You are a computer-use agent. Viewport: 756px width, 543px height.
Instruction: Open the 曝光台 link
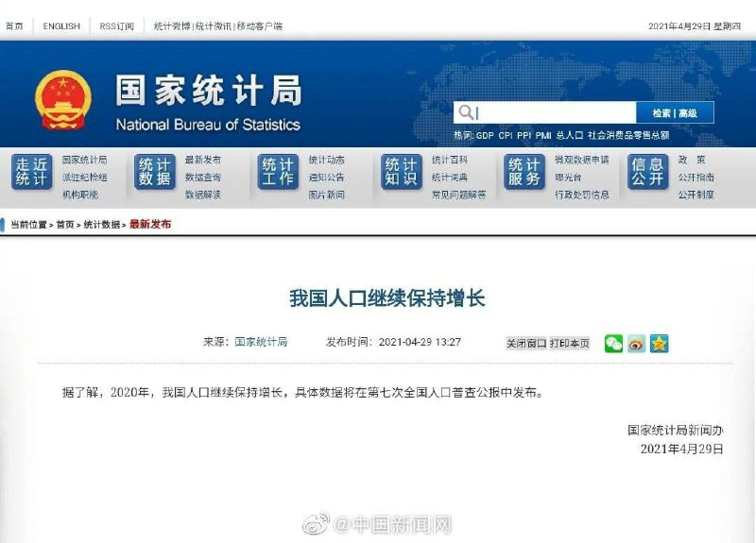pyautogui.click(x=568, y=178)
